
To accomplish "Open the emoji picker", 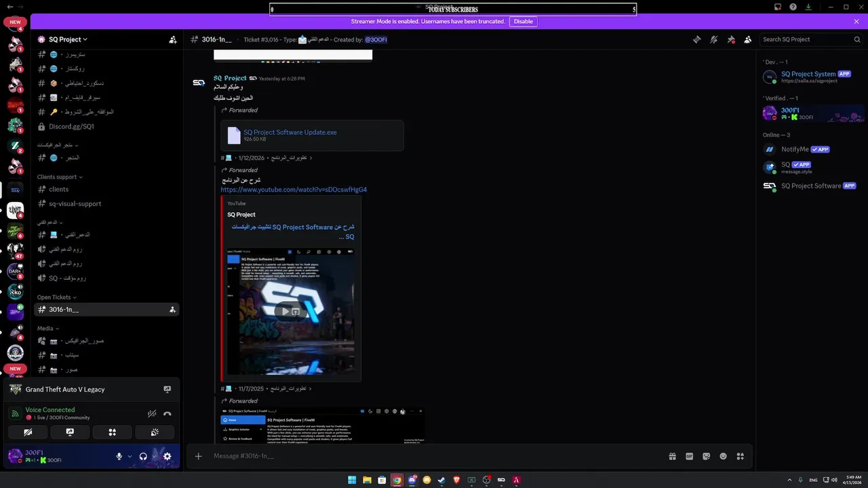I will 723,456.
